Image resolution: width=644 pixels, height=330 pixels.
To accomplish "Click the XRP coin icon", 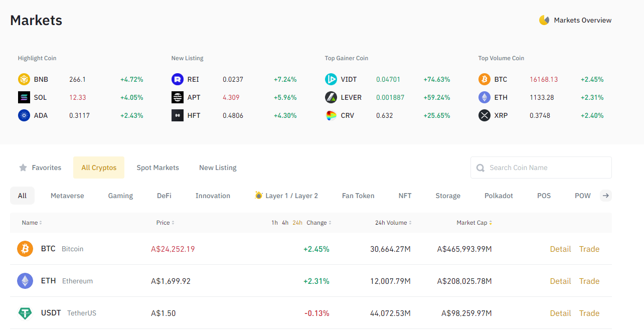I will pos(485,115).
